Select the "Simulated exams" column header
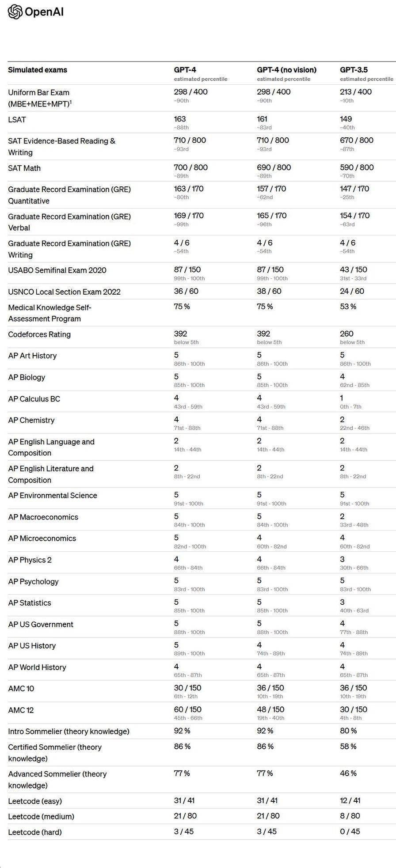Image resolution: width=396 pixels, height=868 pixels. (x=38, y=70)
